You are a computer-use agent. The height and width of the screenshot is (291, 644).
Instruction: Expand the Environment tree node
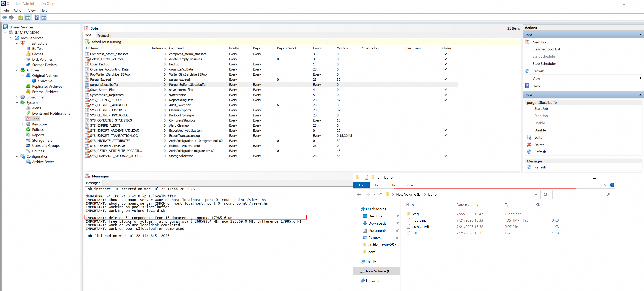tap(17, 97)
